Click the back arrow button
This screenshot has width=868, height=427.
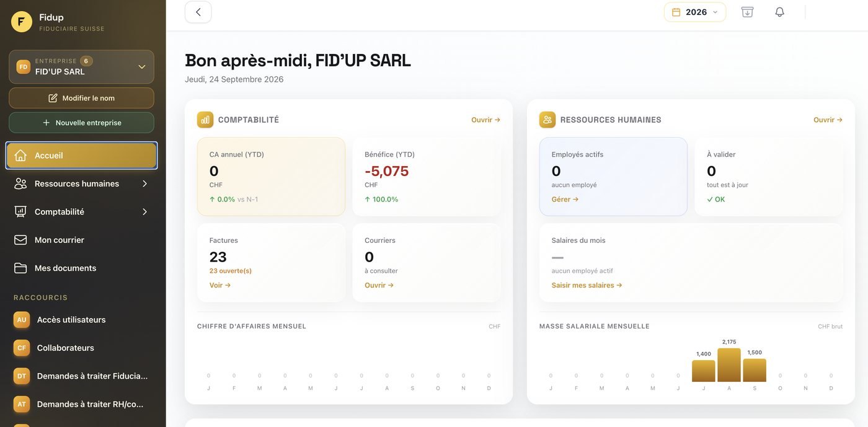(x=198, y=12)
